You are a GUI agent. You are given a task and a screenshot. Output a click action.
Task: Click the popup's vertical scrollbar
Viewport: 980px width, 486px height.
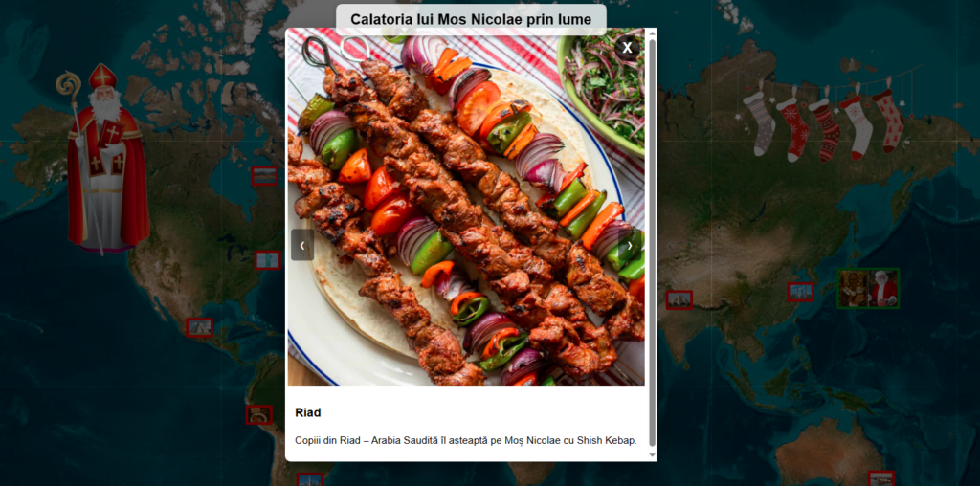tap(653, 242)
